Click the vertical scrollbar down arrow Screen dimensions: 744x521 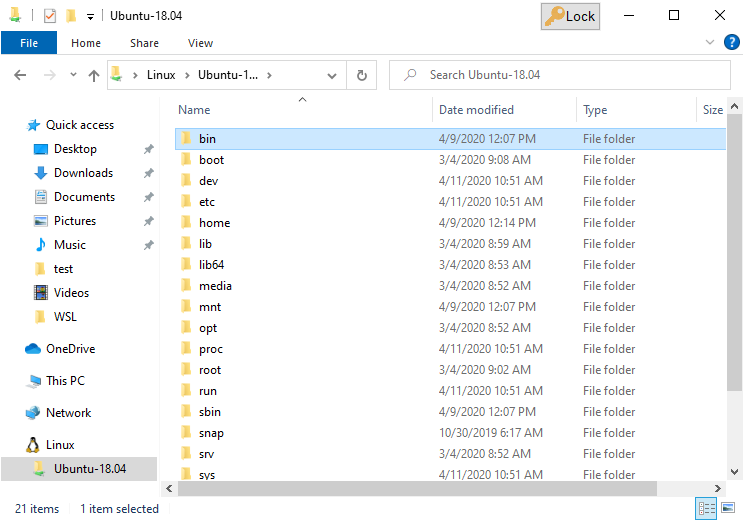tap(735, 472)
